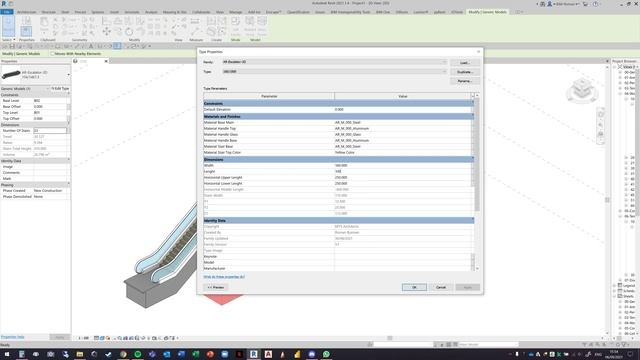The width and height of the screenshot is (640, 360).
Task: Select the Move tool in Modify panel
Action: pyautogui.click(x=107, y=31)
